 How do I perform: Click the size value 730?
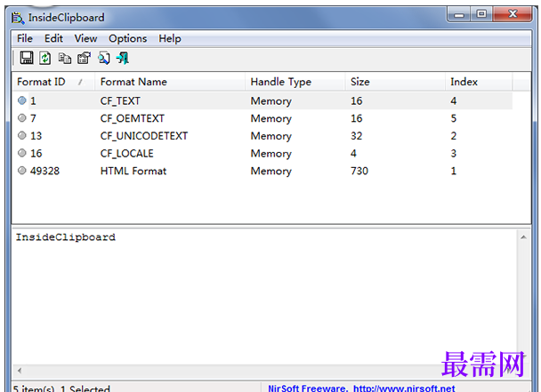point(359,171)
